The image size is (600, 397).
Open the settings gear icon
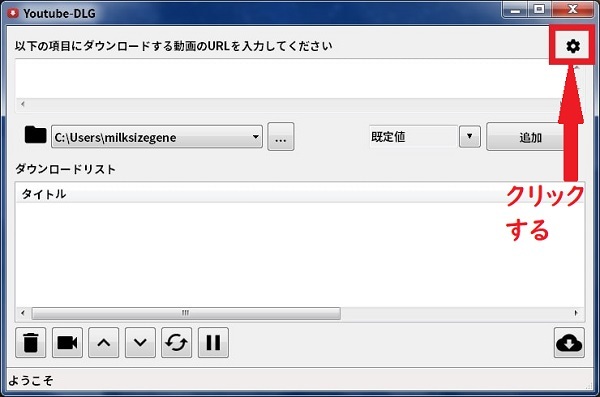[x=573, y=46]
